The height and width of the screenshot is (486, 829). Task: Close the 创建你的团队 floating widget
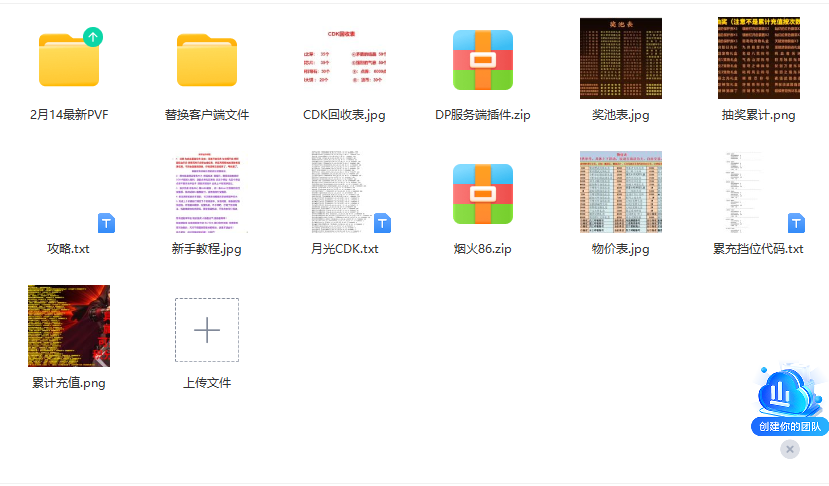790,450
